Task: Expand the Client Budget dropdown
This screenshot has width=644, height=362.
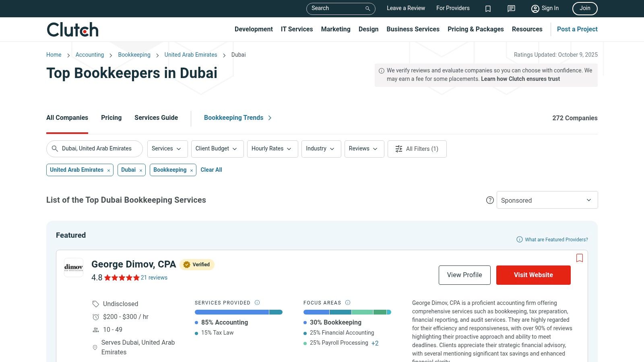Action: tap(217, 149)
